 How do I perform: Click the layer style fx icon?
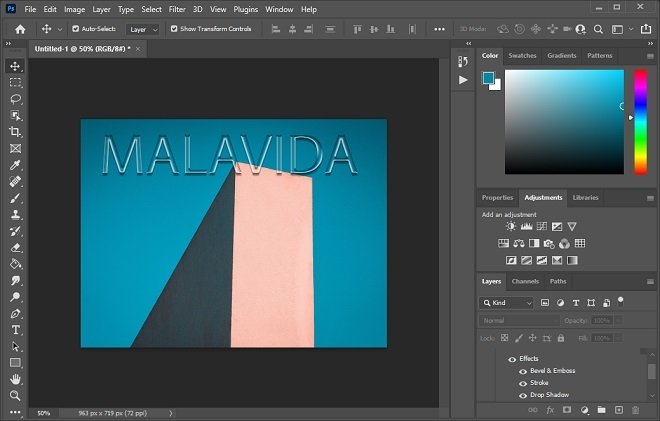point(550,410)
